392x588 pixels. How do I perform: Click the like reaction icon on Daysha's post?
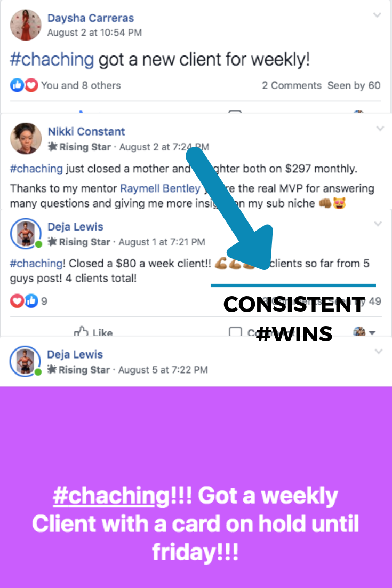(17, 85)
